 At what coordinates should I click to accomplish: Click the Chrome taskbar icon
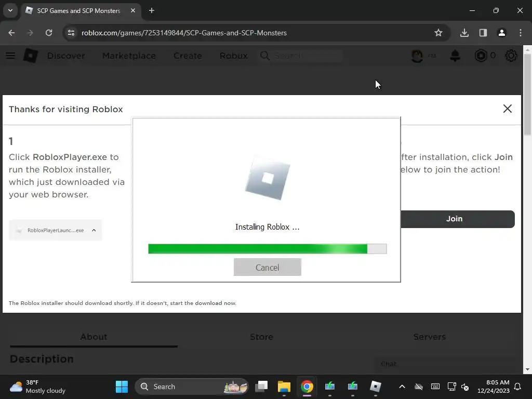point(307,387)
